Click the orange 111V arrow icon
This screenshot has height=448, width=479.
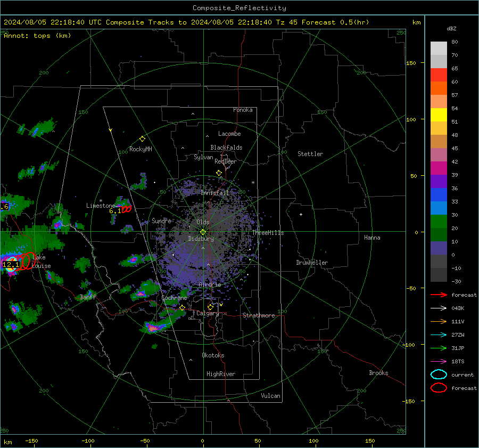click(439, 321)
